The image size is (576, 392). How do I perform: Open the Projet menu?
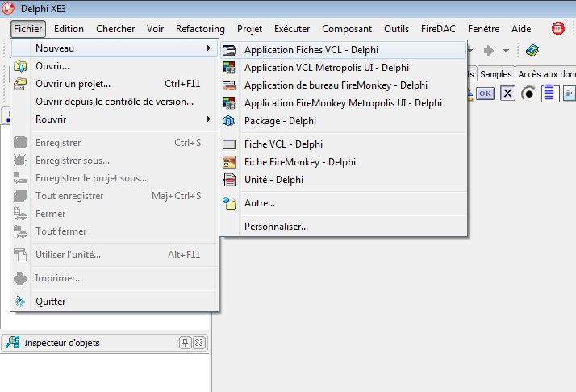249,29
